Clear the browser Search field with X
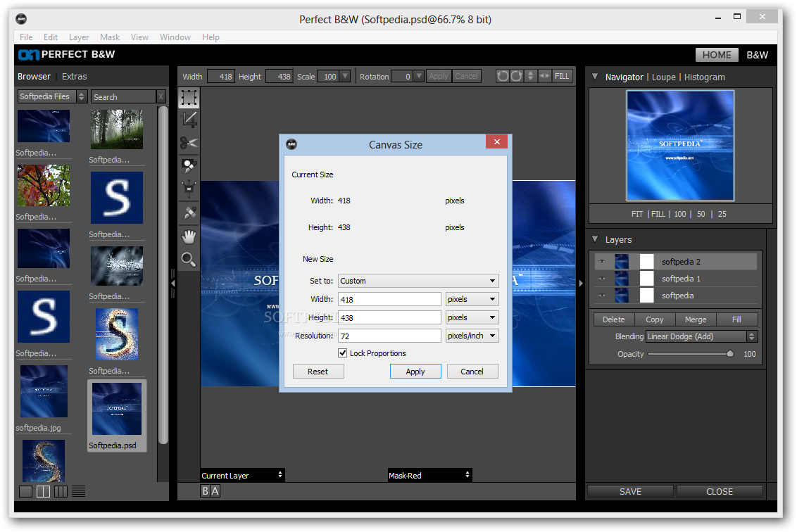Screen dimensions: 797x532 tap(161, 96)
